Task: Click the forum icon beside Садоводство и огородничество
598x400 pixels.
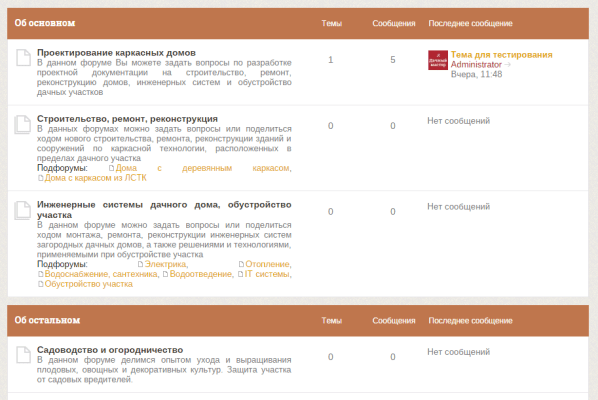Action: pos(23,355)
